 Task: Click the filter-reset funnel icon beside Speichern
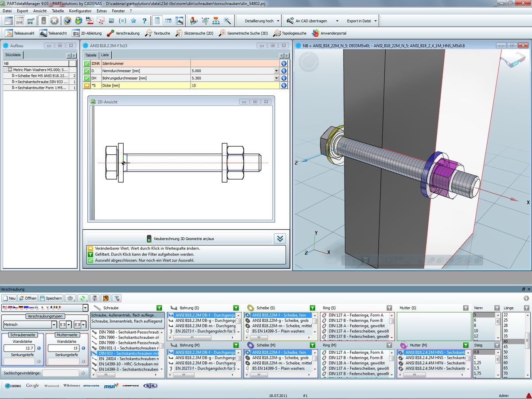coord(117,298)
